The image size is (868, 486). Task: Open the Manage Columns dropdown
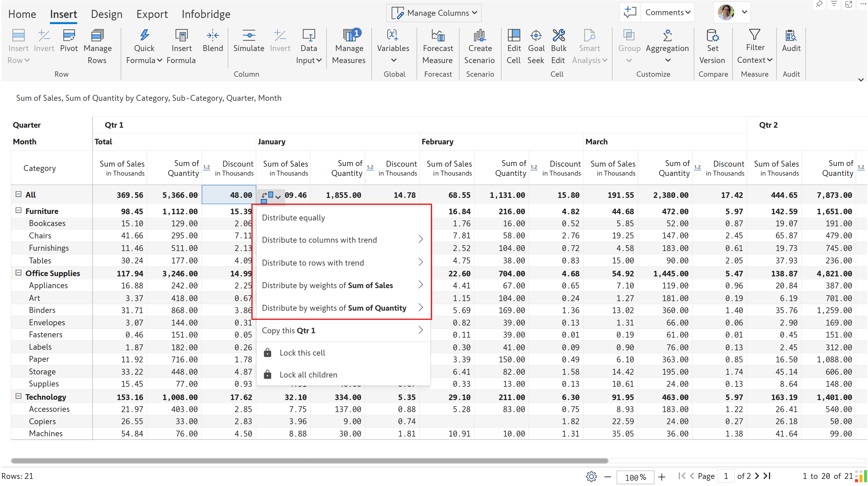coord(434,13)
